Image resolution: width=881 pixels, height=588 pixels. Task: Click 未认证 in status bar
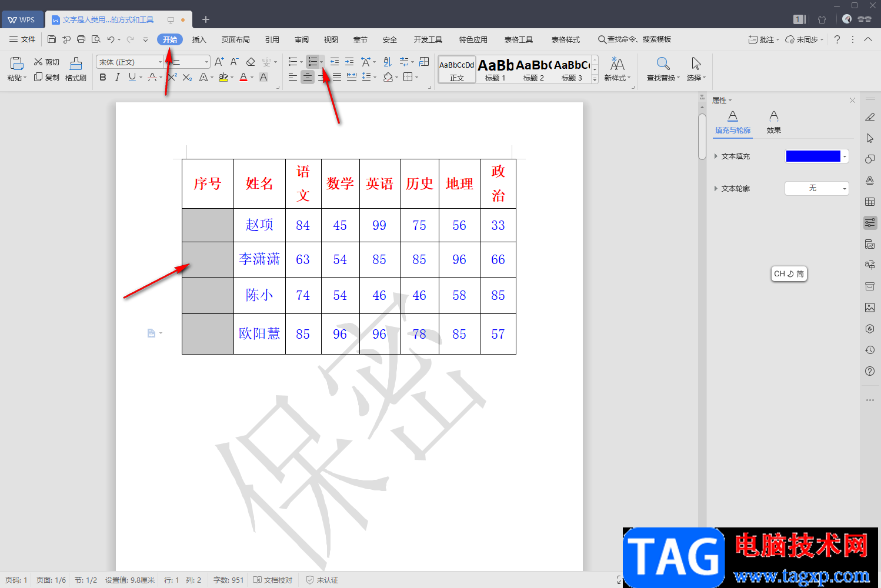coord(322,580)
